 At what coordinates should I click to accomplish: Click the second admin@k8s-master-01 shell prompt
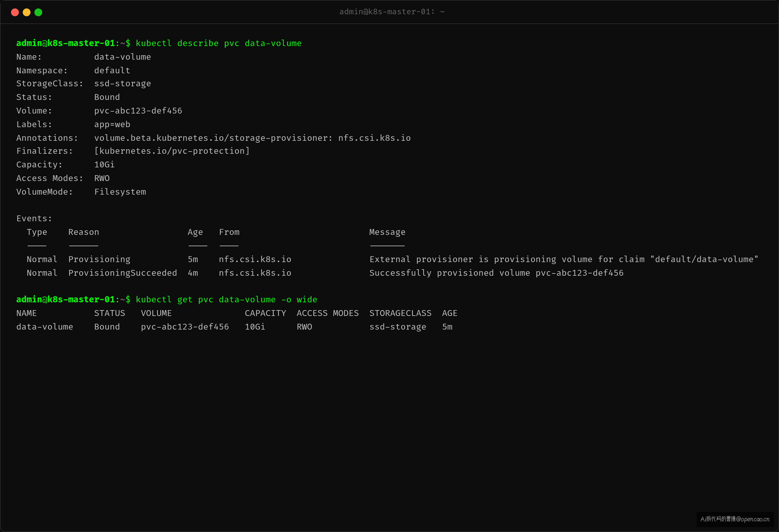[x=73, y=299]
